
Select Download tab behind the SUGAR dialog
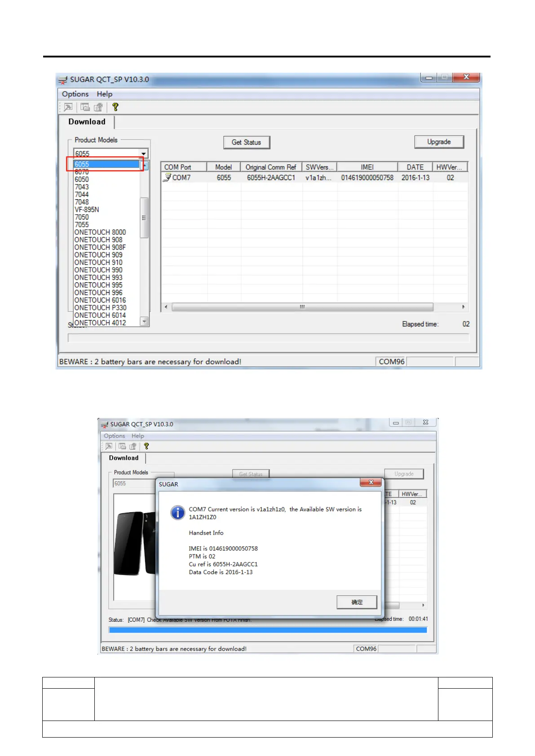(124, 458)
